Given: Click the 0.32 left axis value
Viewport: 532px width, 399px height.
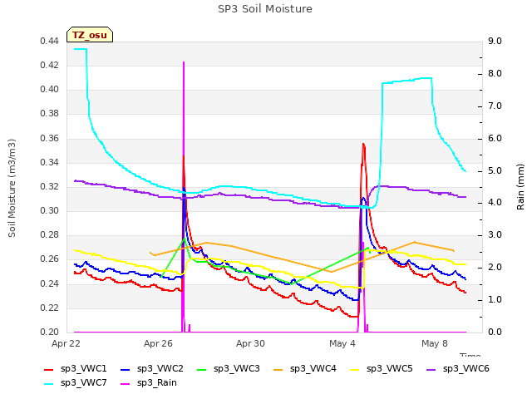Looking at the screenshot, I should [x=50, y=187].
